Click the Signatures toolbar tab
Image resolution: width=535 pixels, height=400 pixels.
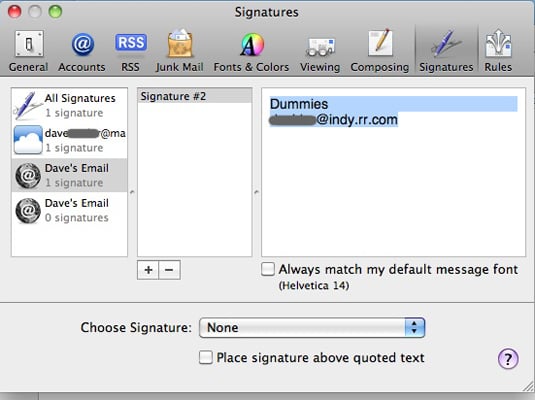tap(446, 51)
